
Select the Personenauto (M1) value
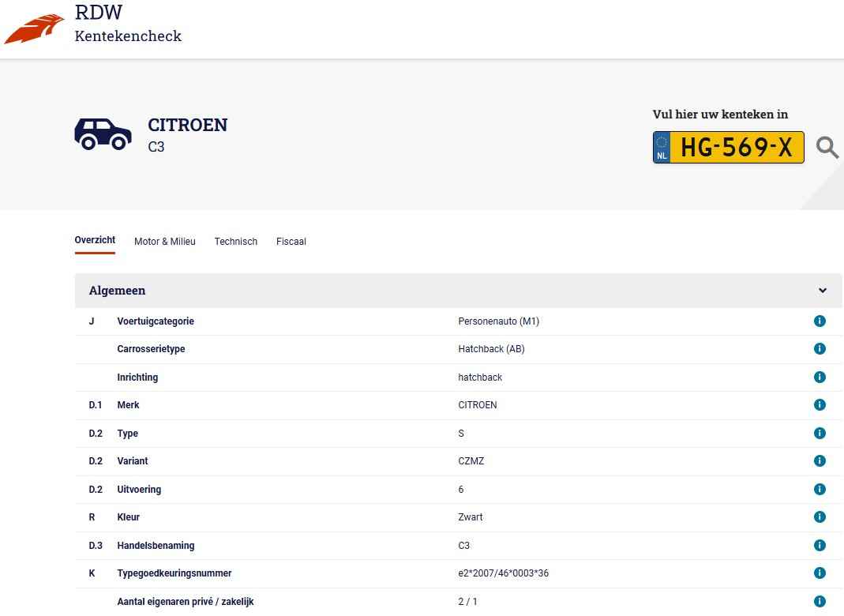coord(498,321)
